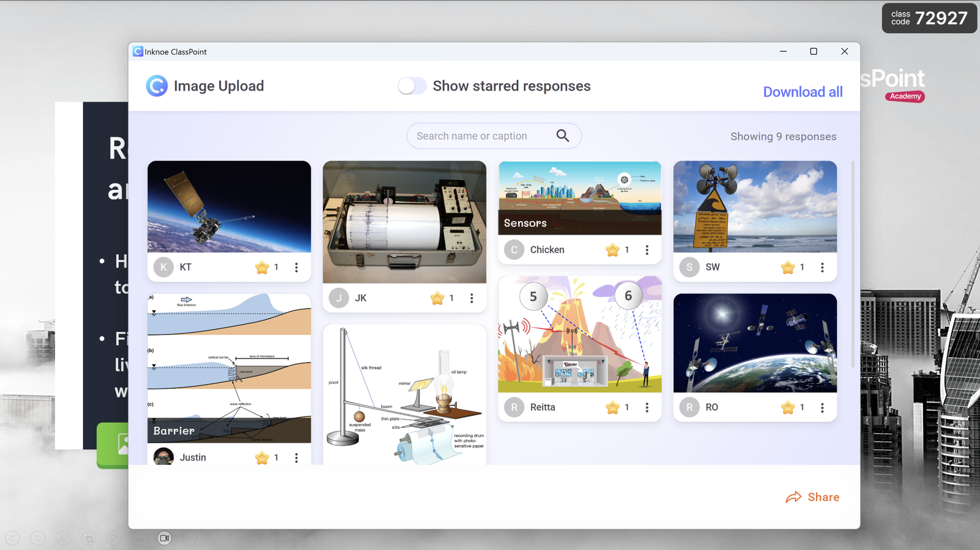The image size is (980, 550).
Task: Click the Image Upload title
Action: coord(219,86)
